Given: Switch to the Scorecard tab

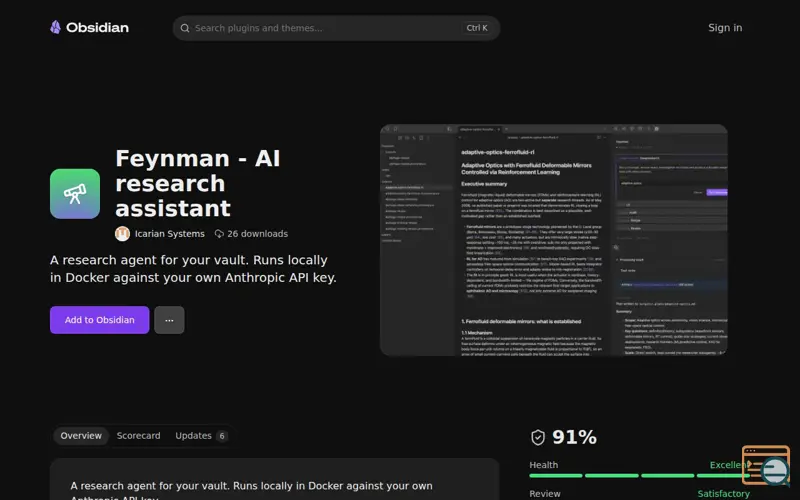Looking at the screenshot, I should [x=138, y=436].
